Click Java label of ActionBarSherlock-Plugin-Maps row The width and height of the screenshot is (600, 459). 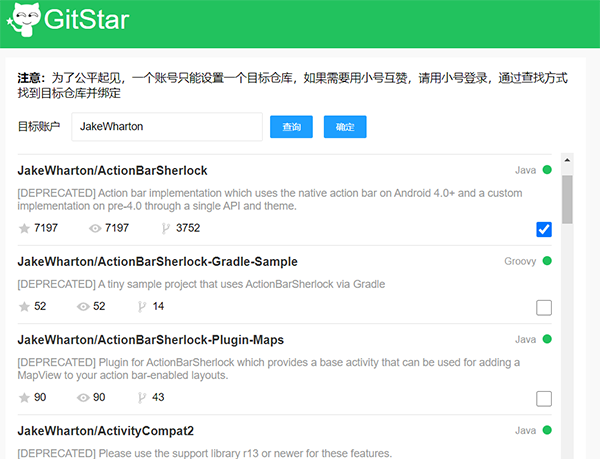[x=525, y=340]
